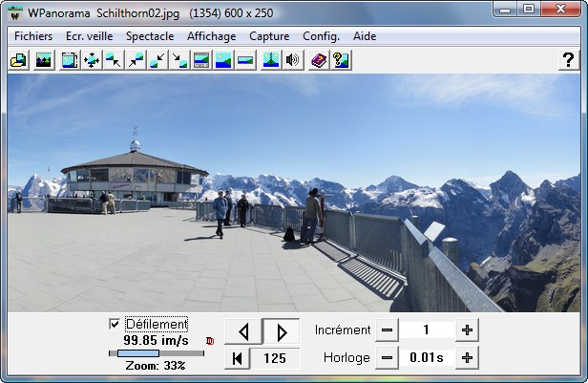The image size is (588, 383).
Task: Open the Capture menu
Action: tap(269, 36)
